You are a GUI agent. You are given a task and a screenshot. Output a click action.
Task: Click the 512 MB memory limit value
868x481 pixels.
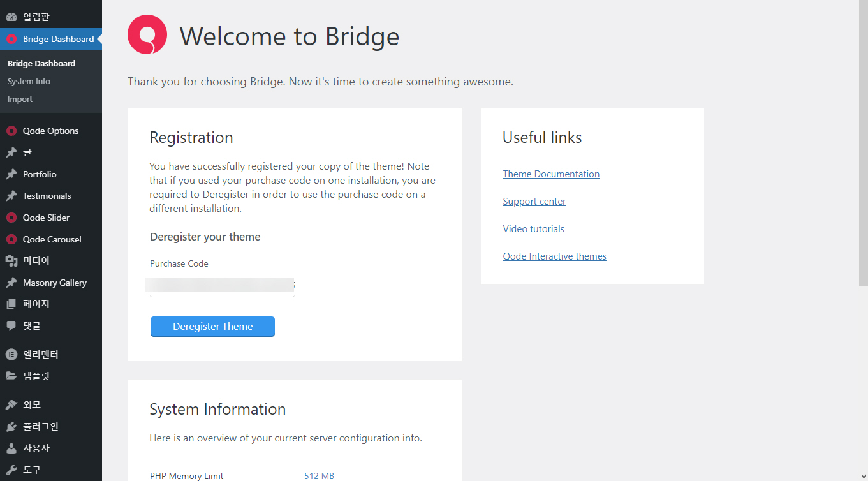click(319, 476)
